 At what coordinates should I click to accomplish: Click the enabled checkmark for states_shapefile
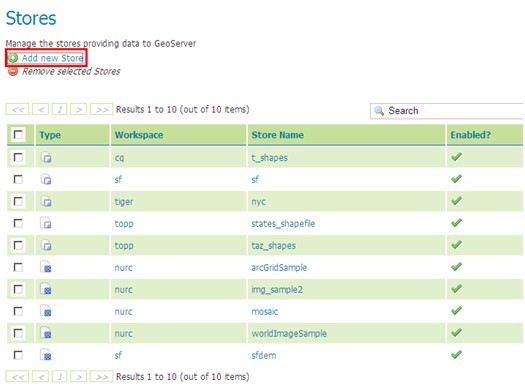pos(456,223)
